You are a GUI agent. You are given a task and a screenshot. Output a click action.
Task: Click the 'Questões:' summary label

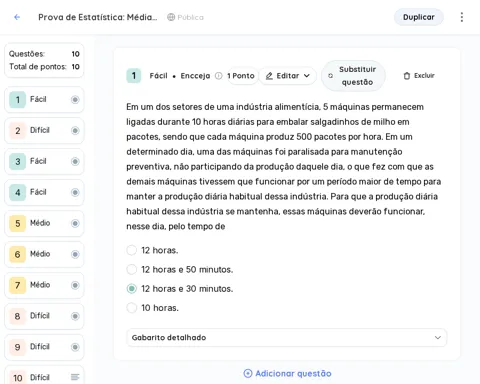tap(27, 54)
